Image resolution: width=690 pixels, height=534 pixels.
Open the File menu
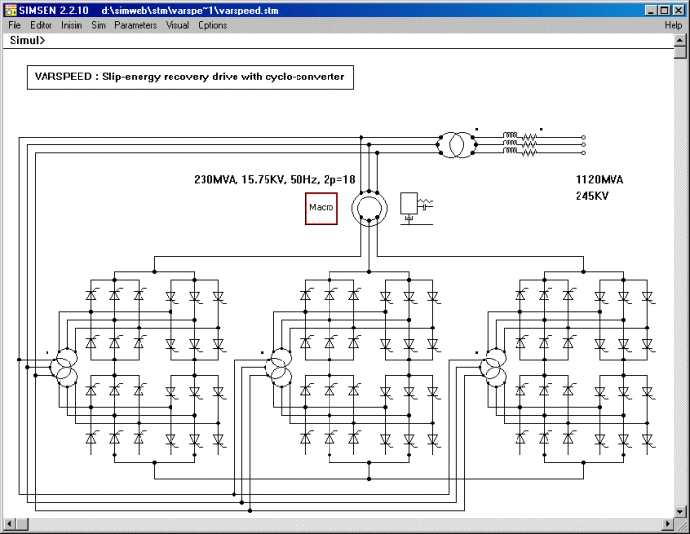click(x=14, y=25)
